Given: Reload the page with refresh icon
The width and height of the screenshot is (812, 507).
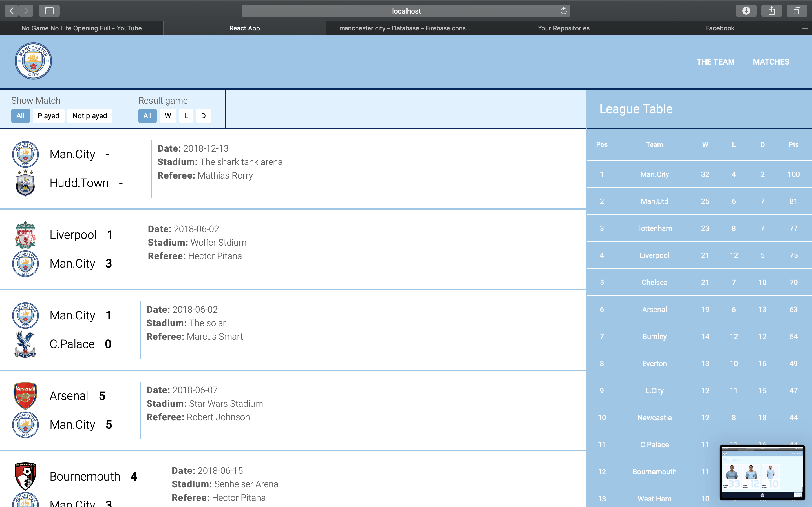Looking at the screenshot, I should [563, 11].
